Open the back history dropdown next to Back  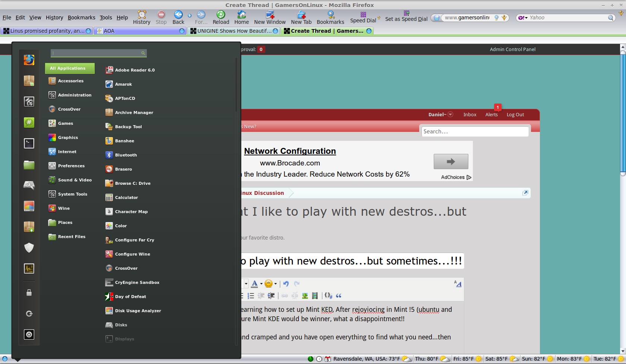(189, 16)
